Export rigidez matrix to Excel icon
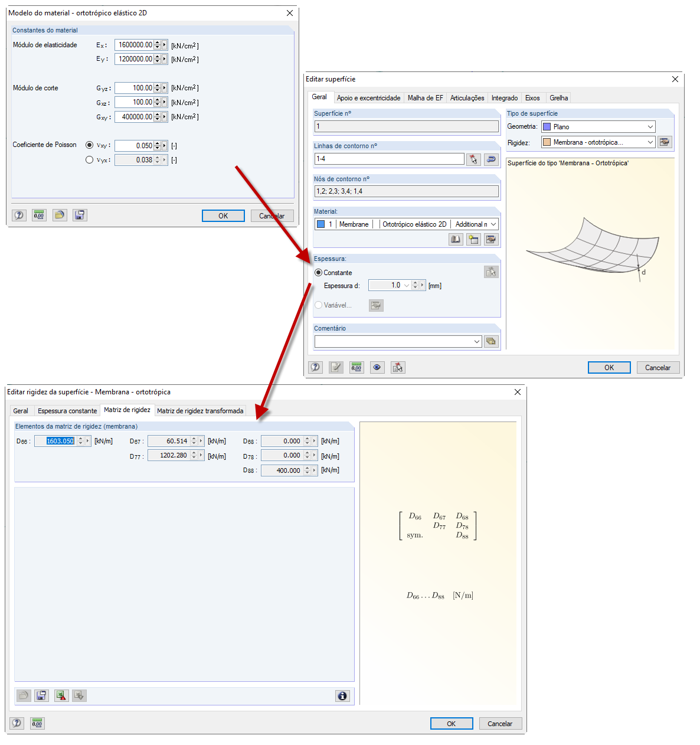Screen dimensions: 700x745 tap(61, 695)
